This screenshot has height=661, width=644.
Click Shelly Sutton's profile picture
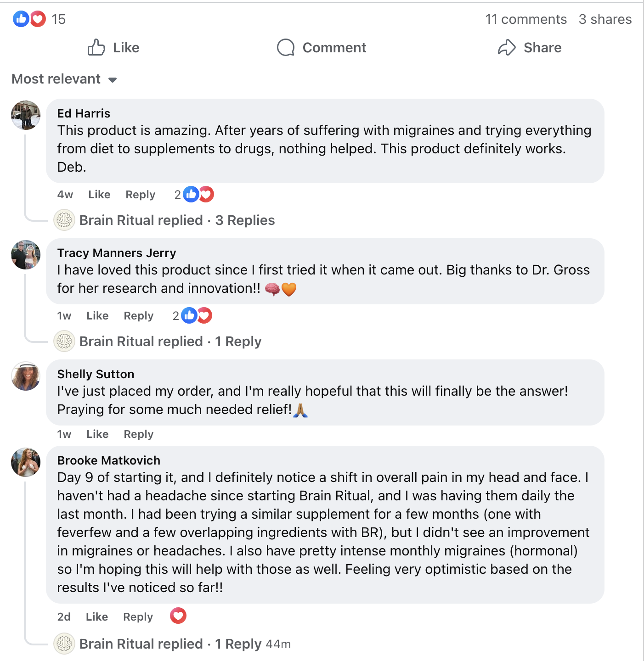(26, 375)
